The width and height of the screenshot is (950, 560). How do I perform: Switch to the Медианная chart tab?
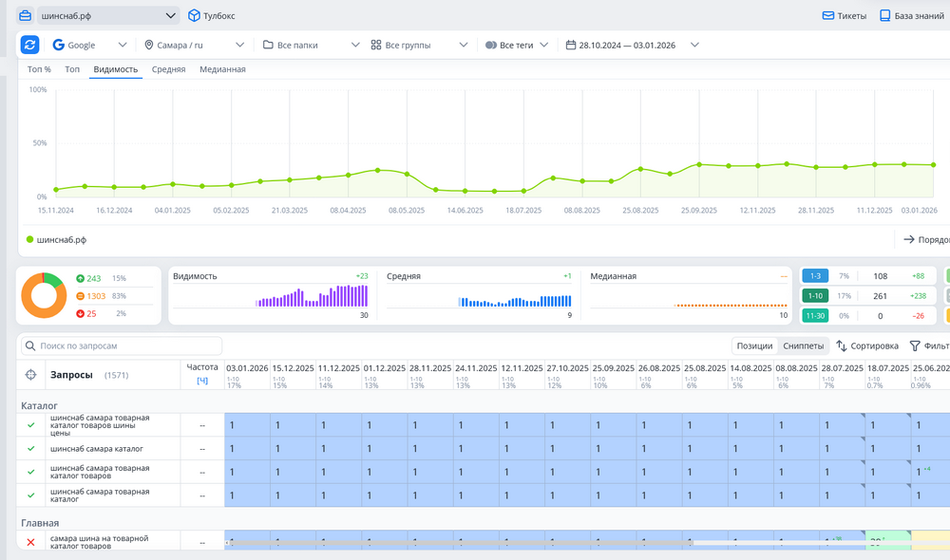[222, 69]
